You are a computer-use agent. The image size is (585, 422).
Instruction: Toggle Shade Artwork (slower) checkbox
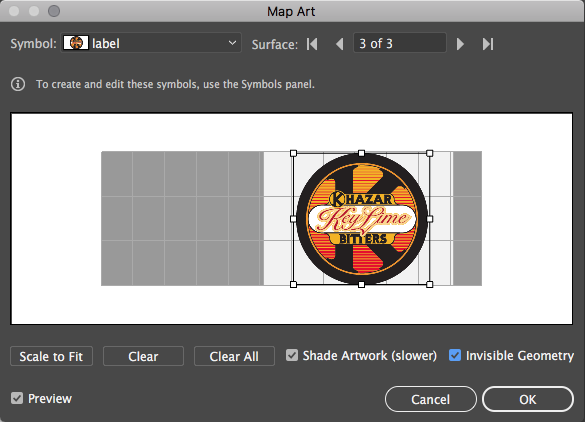click(292, 355)
